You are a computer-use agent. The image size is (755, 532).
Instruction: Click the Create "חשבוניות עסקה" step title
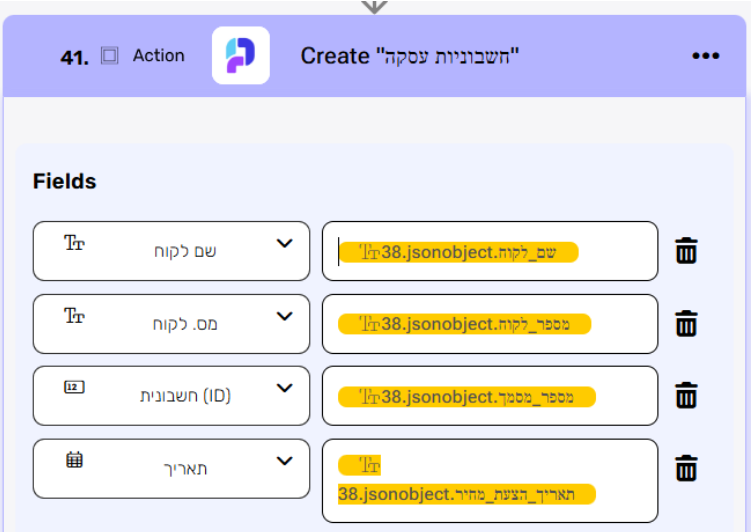point(411,56)
